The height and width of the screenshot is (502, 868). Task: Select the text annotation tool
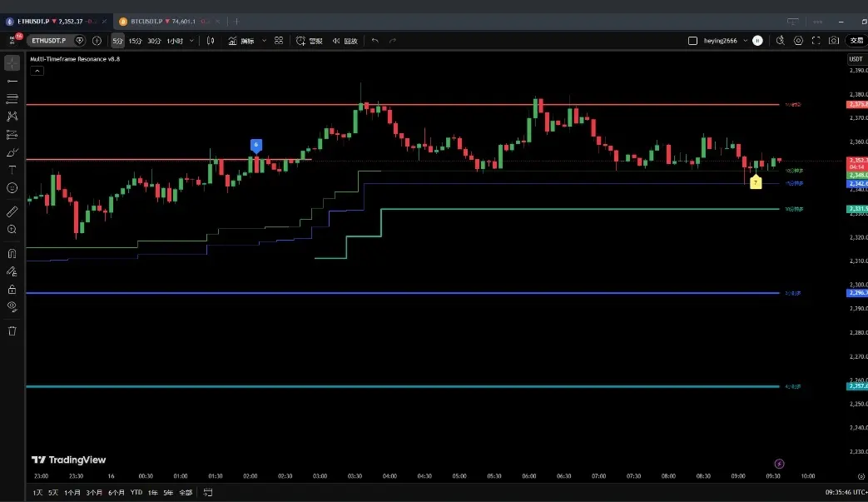[12, 170]
